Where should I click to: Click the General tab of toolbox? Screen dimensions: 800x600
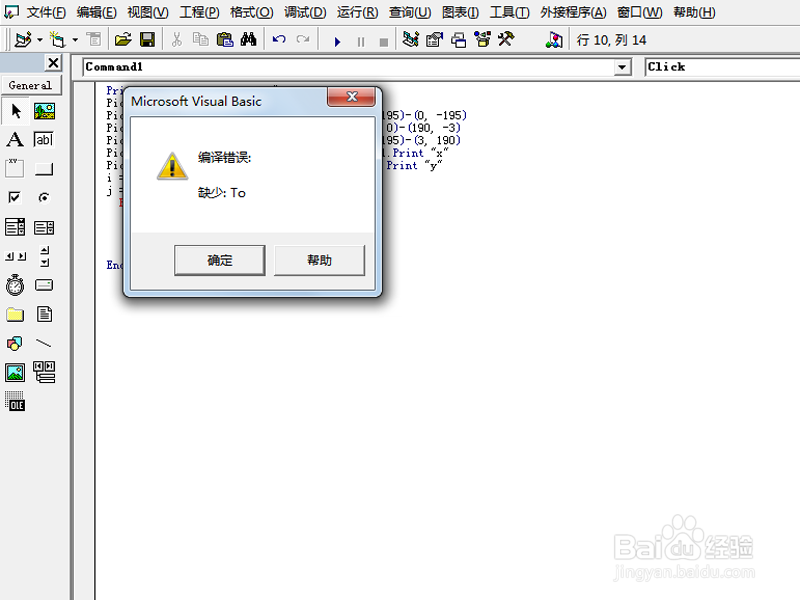[31, 85]
